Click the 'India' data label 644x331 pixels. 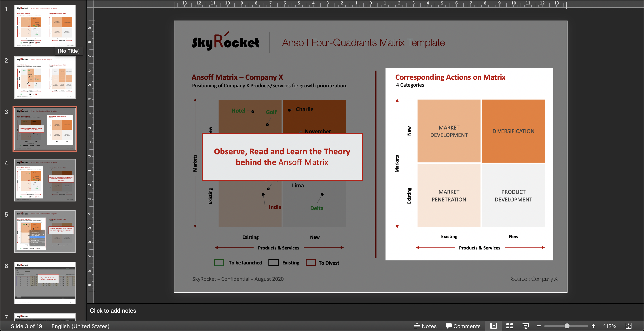pos(275,207)
